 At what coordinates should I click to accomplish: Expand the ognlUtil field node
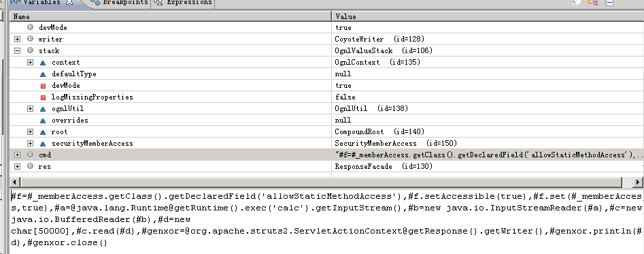pos(31,108)
